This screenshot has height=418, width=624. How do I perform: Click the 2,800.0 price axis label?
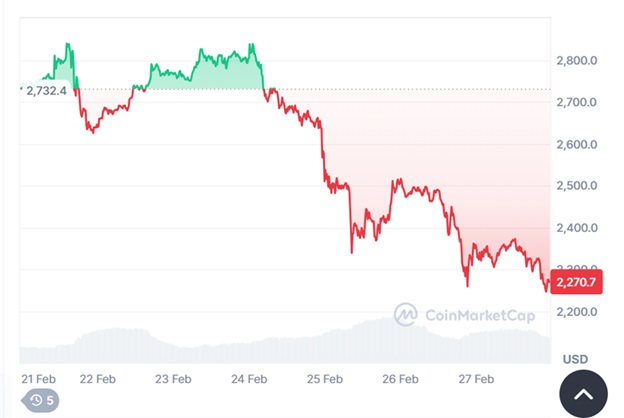click(576, 61)
